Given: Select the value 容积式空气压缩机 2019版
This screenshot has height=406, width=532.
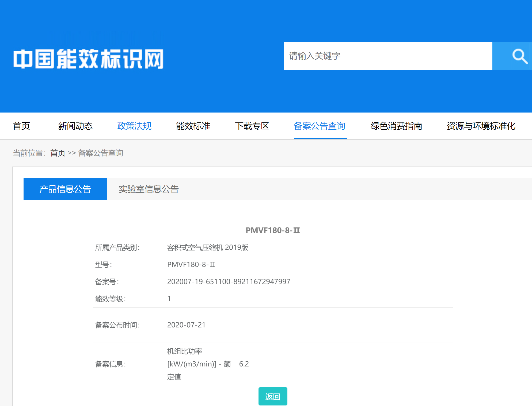Looking at the screenshot, I should (x=208, y=248).
